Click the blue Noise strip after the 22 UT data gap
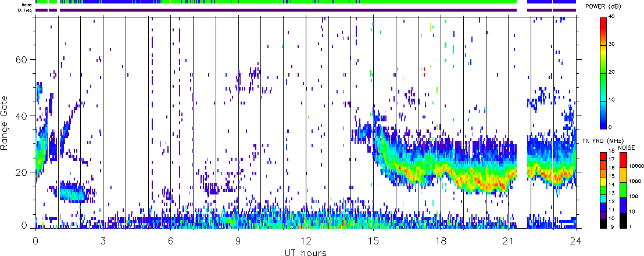 [552, 2]
